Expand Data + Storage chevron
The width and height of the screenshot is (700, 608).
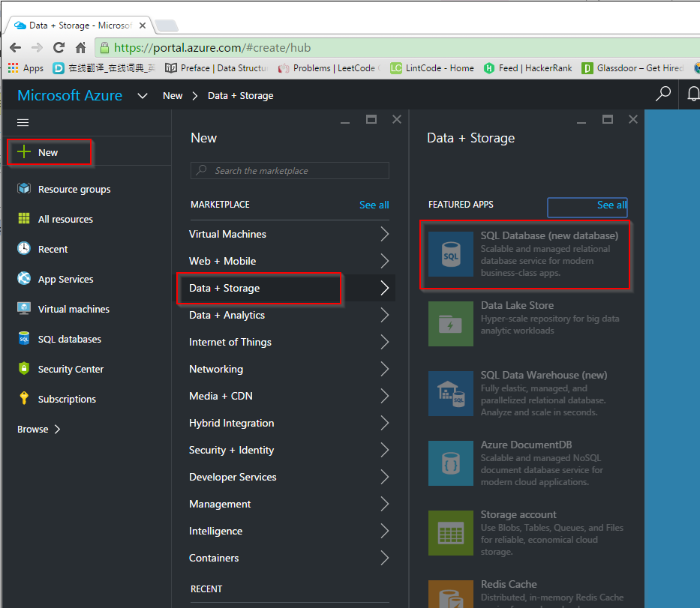click(x=384, y=288)
